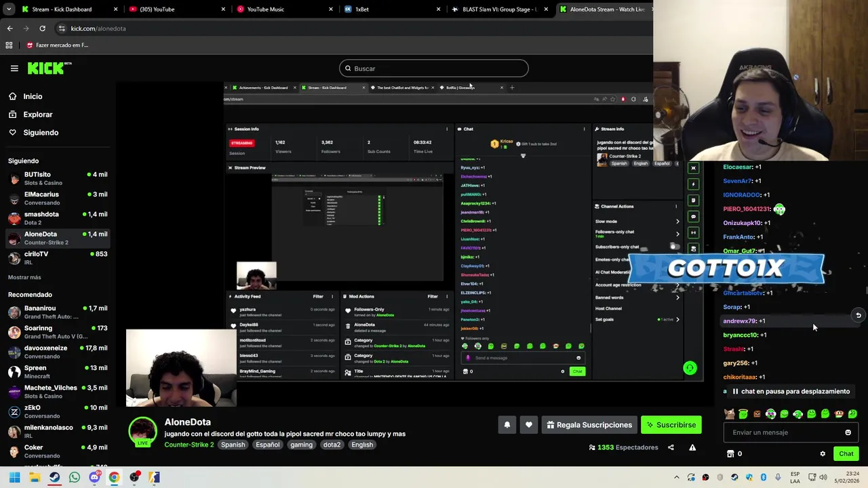868x488 pixels.
Task: Click the AloneDota channel name heading
Action: (188, 422)
